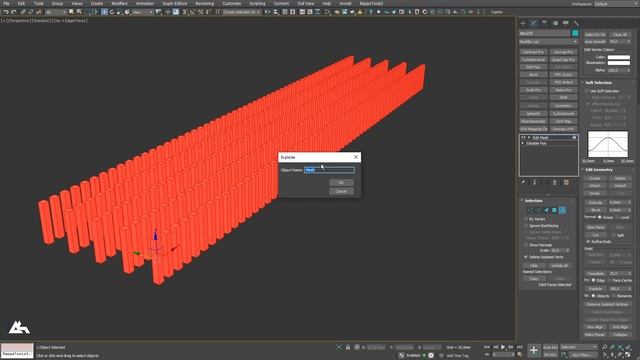Open the Rendering menu
Viewport: 640px width, 360px height.
(204, 4)
